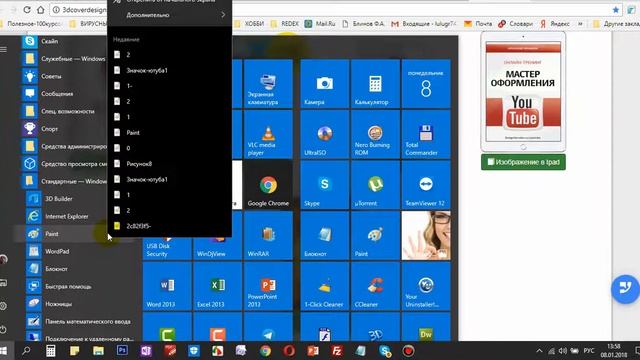
Task: Open USB Disk Security tile
Action: pyautogui.click(x=167, y=248)
